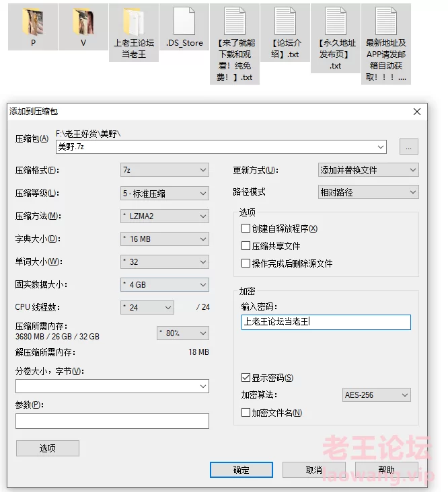448x492 pixels.
Task: Confirm with the 确定 button
Action: tap(241, 470)
